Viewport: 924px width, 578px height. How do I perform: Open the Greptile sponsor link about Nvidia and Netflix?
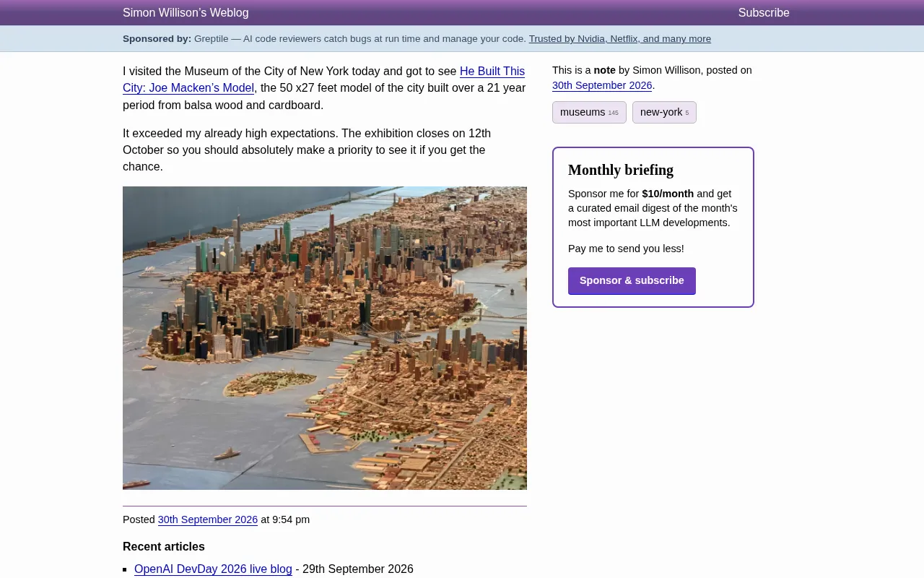click(619, 39)
